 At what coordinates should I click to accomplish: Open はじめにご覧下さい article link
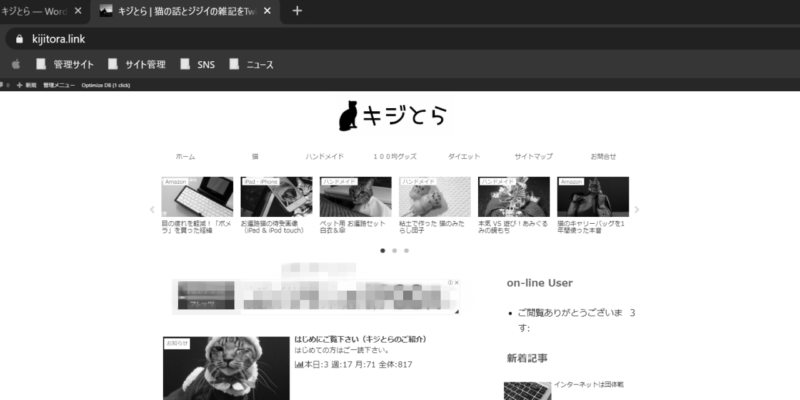click(x=361, y=339)
